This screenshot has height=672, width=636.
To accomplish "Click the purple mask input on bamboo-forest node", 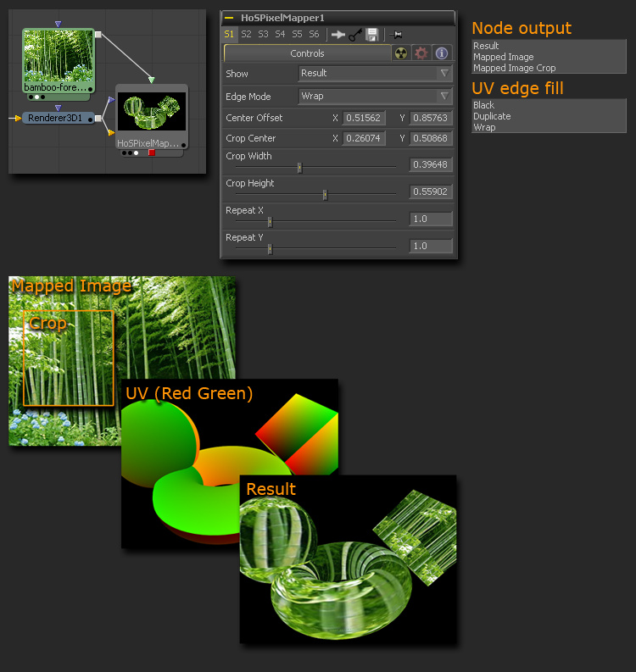I will pos(58,24).
